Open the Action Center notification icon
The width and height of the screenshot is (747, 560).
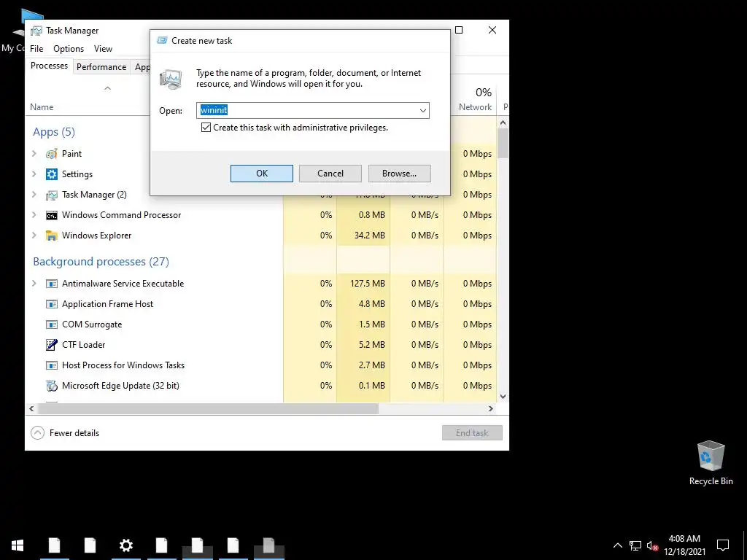tap(723, 545)
